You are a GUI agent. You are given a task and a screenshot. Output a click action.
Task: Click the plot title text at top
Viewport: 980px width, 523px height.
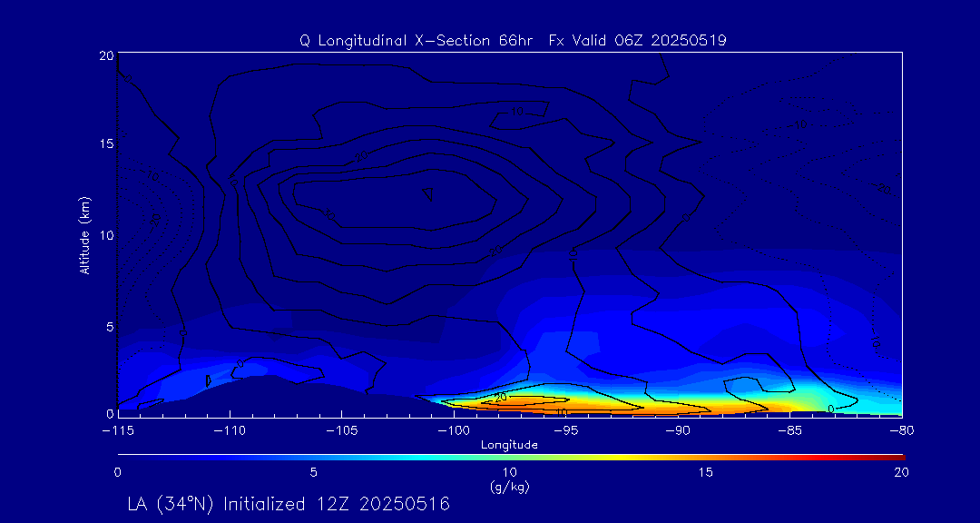(513, 41)
